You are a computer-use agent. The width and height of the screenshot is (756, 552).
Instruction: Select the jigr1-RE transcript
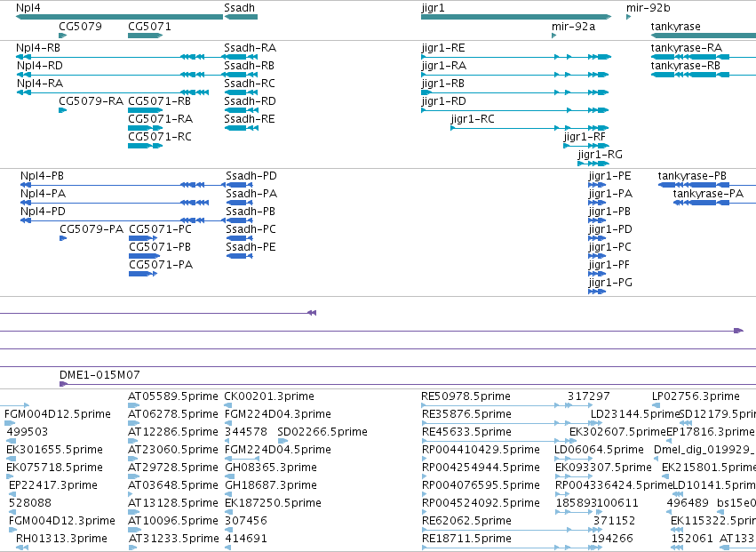[516, 57]
